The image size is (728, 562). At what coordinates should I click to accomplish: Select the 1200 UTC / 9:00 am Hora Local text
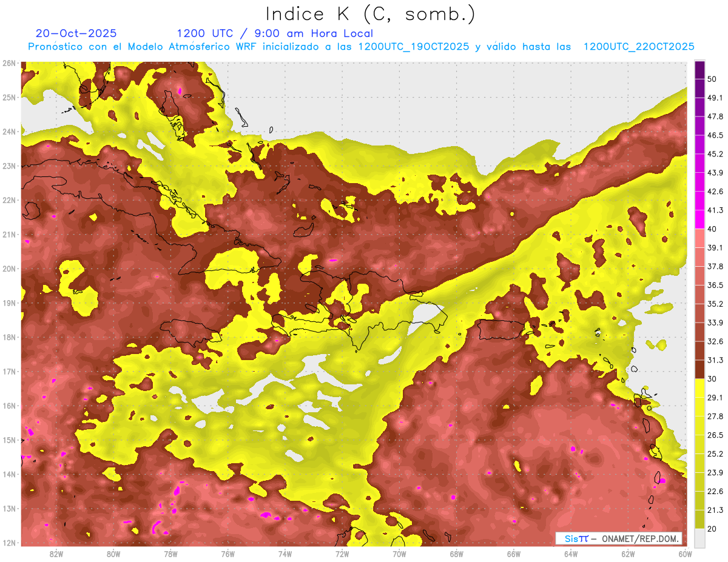click(x=275, y=33)
